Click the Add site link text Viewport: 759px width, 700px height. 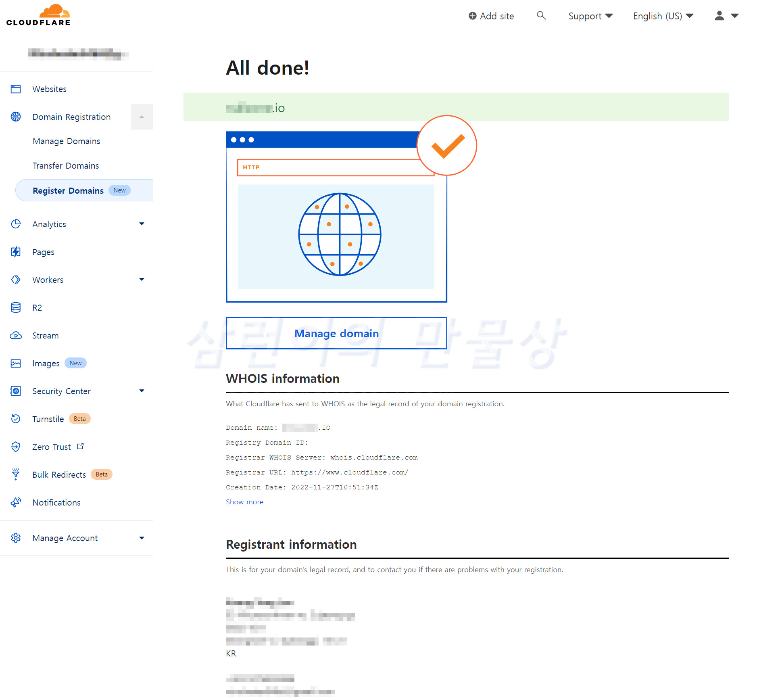[497, 16]
